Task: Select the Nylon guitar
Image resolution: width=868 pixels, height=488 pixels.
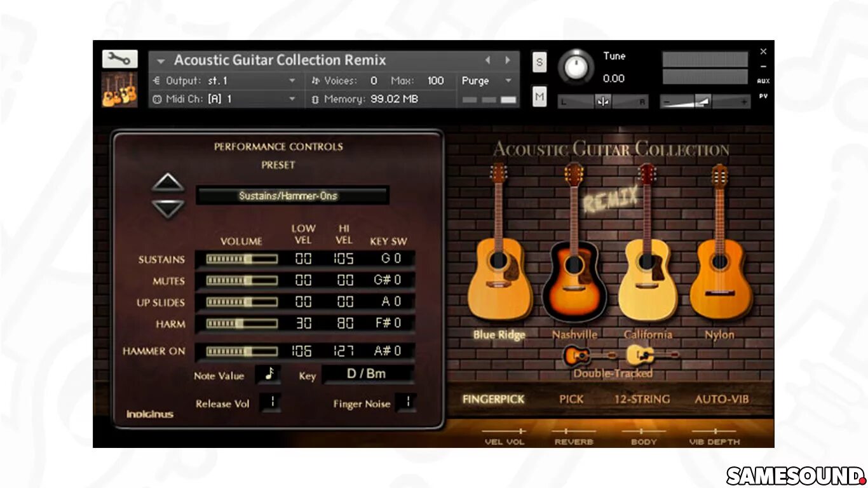Action: click(720, 241)
